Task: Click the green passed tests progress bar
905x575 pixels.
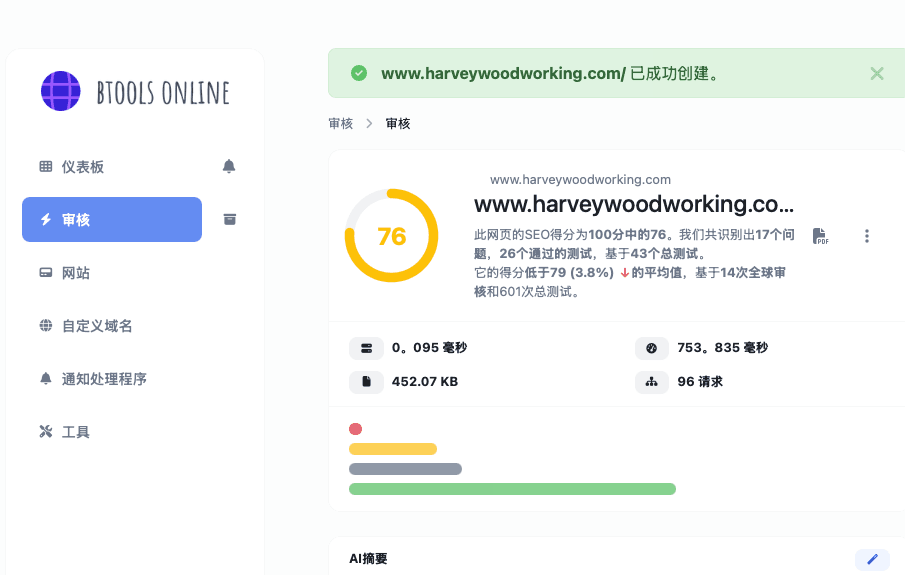Action: point(512,489)
